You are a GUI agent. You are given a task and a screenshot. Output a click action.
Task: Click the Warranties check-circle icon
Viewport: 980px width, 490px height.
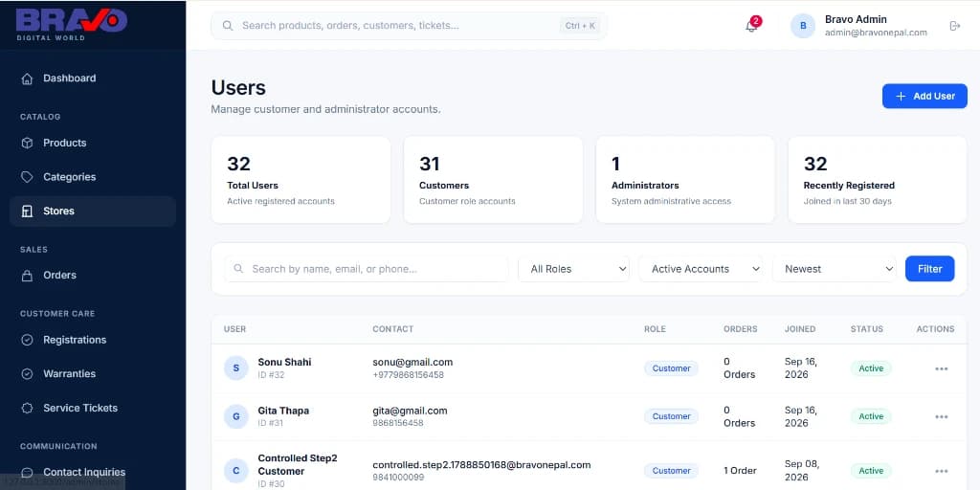[27, 374]
